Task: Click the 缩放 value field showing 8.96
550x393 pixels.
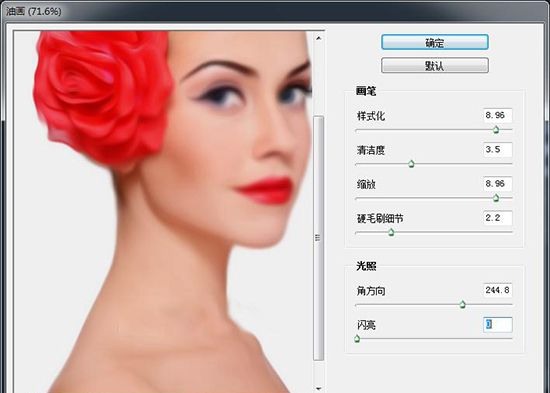Action: [x=497, y=184]
